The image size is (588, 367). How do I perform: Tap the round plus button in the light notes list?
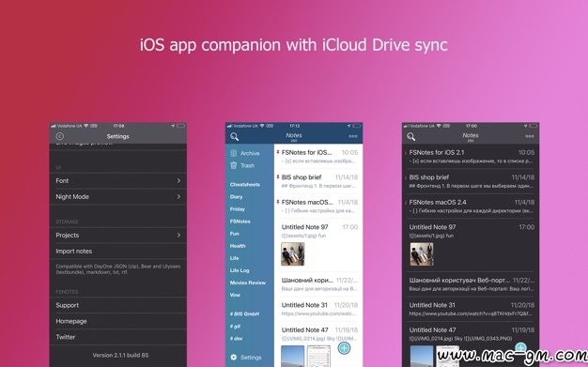344,348
